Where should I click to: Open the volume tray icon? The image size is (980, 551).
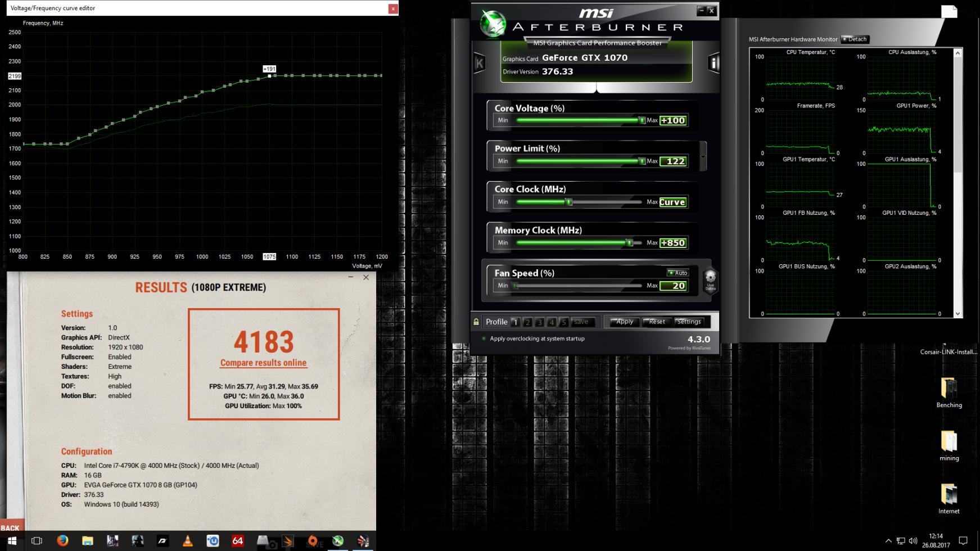913,541
